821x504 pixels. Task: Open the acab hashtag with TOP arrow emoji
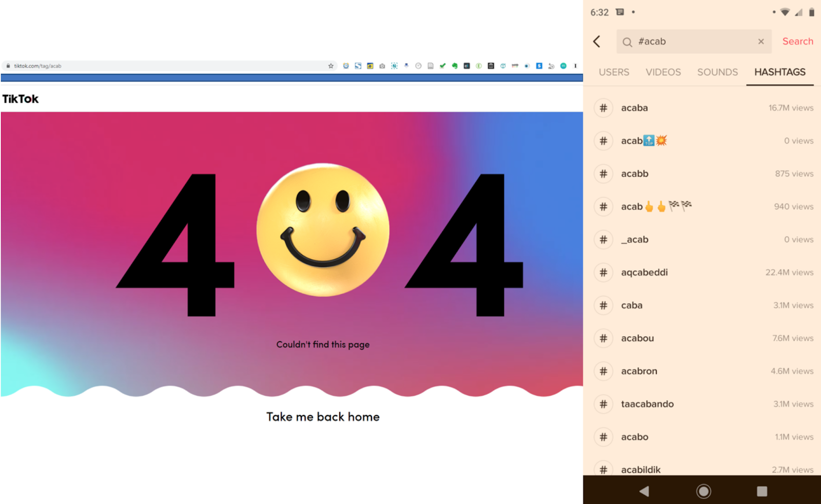click(x=702, y=141)
